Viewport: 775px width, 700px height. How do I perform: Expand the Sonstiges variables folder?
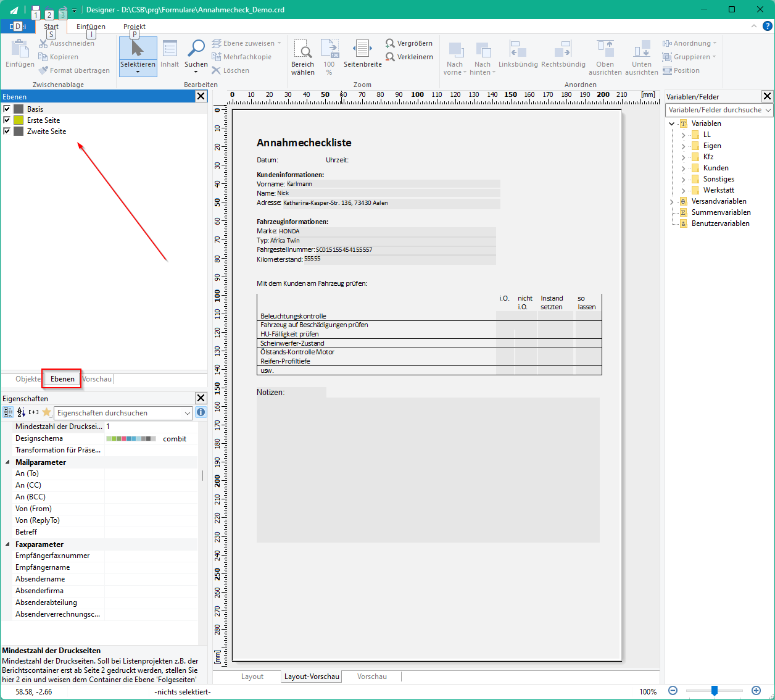click(x=683, y=179)
